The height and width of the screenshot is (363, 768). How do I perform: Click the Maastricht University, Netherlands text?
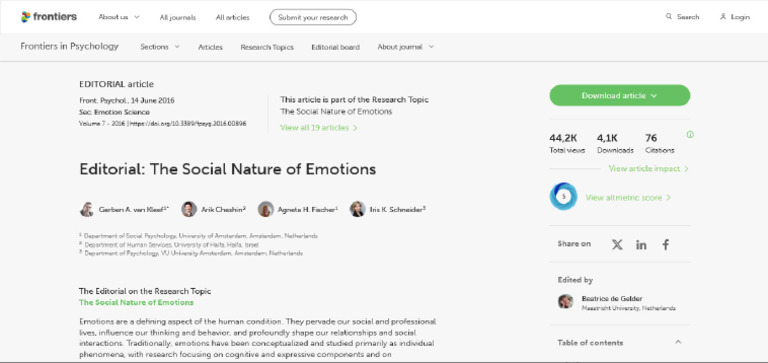point(628,308)
